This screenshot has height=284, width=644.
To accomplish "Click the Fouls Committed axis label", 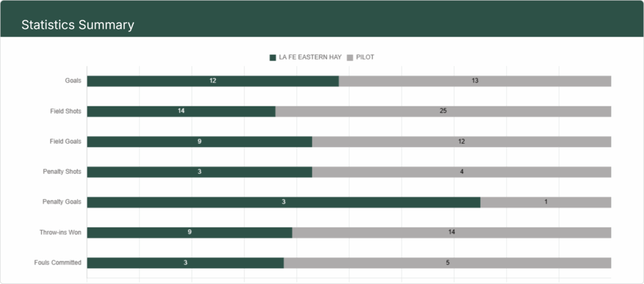I will [x=58, y=263].
